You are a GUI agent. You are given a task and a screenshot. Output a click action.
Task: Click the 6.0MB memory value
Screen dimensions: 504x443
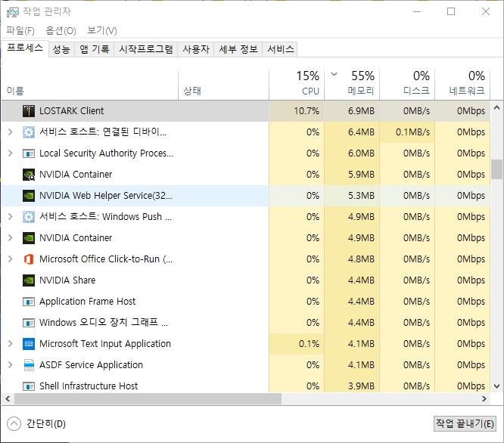click(361, 153)
